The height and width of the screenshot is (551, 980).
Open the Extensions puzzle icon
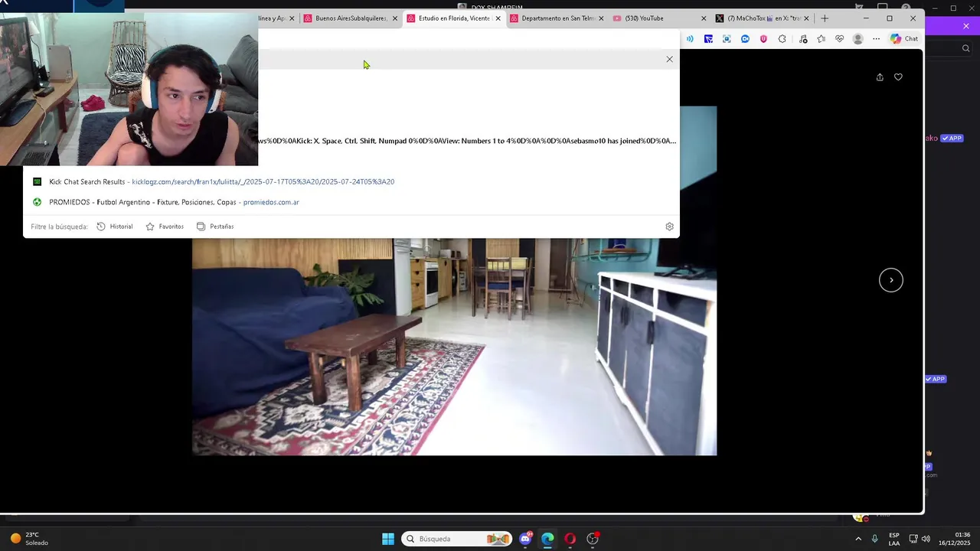click(782, 39)
